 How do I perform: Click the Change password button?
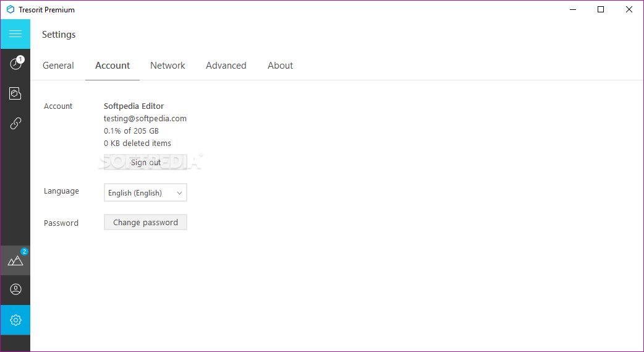click(x=145, y=222)
